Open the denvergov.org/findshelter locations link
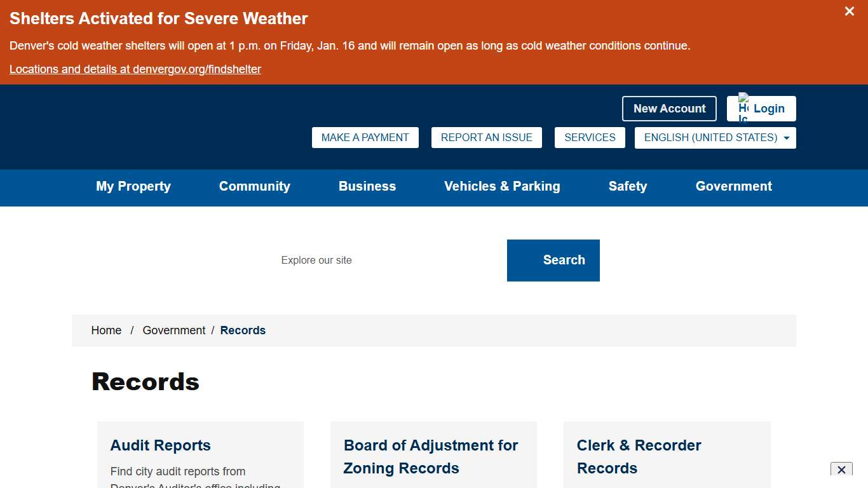 [x=135, y=69]
